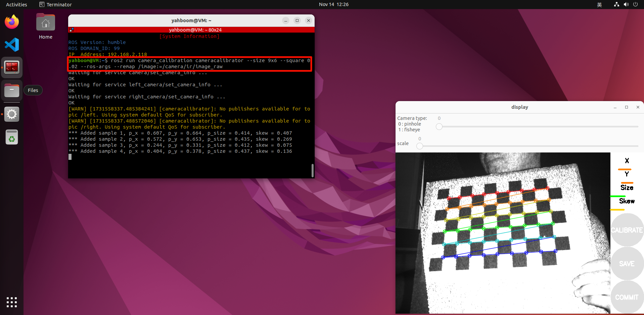The image size is (644, 315).
Task: Minimize the display window
Action: pos(615,107)
